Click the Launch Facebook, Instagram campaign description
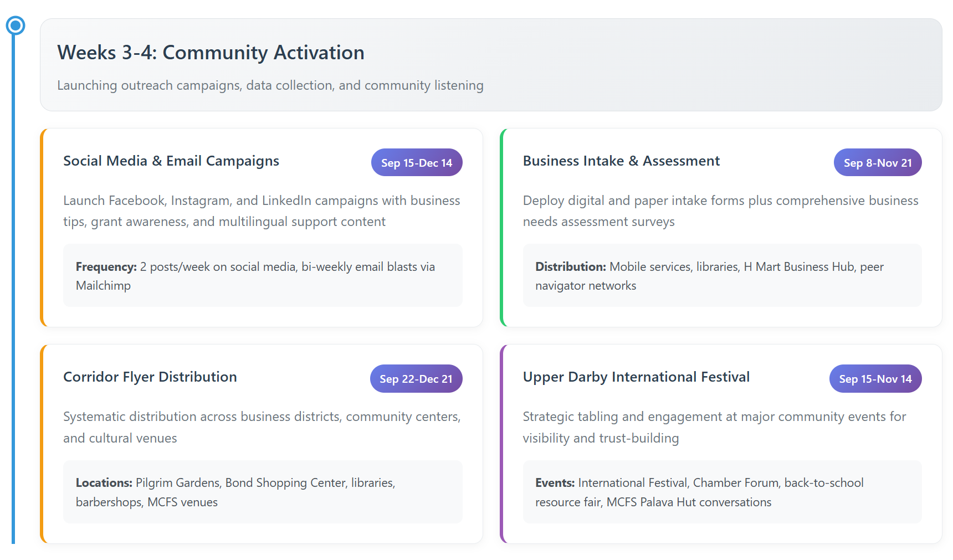Viewport: 953px width, 560px height. [262, 211]
